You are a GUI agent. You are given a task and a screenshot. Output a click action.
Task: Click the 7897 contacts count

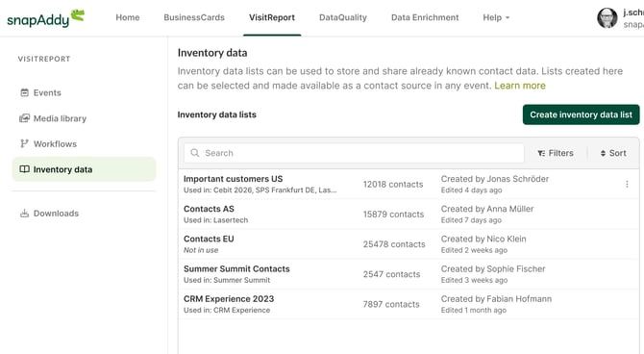[391, 304]
